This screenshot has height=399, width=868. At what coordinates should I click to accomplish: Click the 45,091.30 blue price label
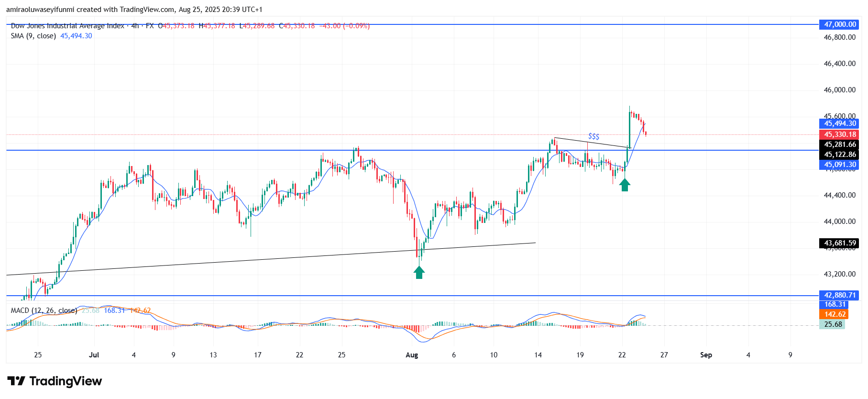pyautogui.click(x=839, y=165)
